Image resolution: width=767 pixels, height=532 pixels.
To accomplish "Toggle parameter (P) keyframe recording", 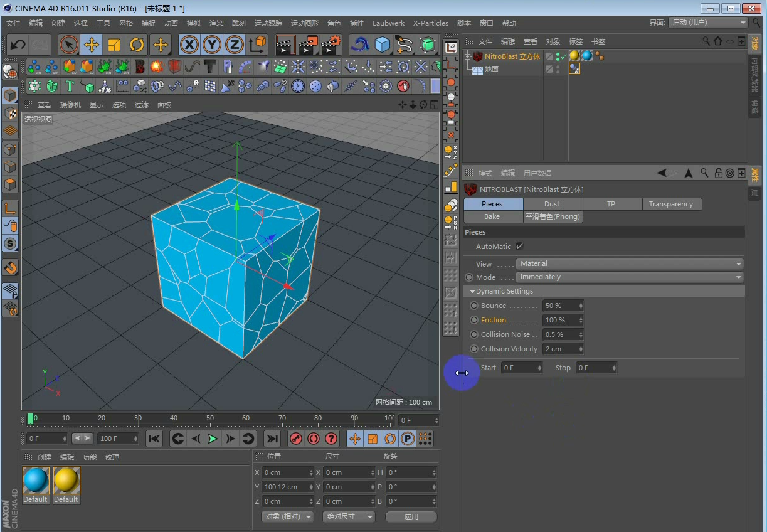I will 408,439.
